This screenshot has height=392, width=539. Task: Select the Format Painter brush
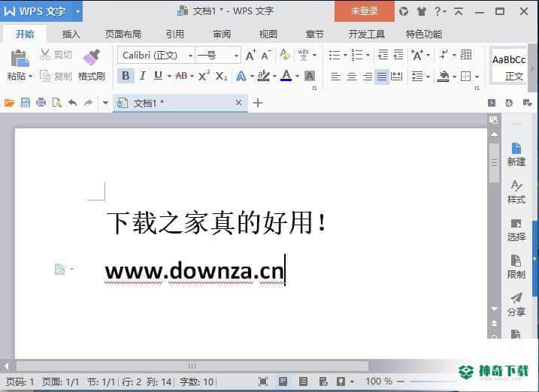coord(92,57)
